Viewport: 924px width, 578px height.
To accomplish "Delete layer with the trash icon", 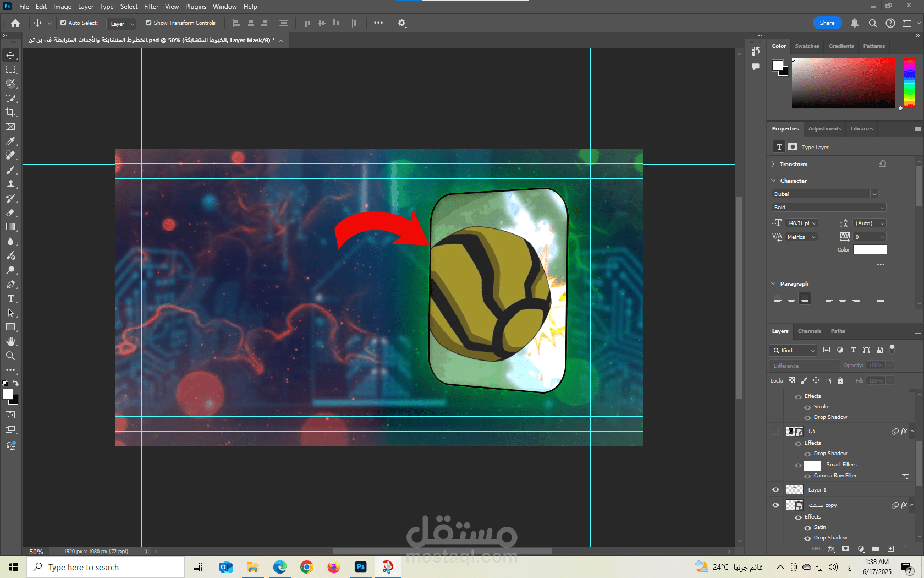I will pos(905,549).
